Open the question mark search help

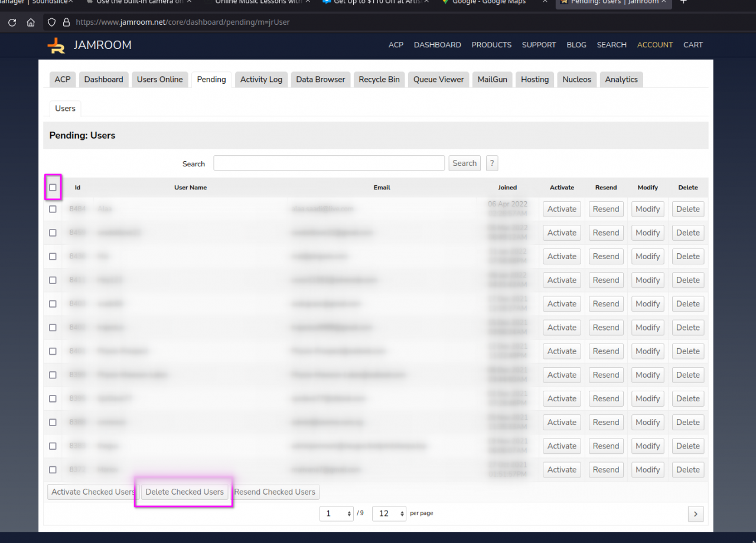tap(491, 163)
